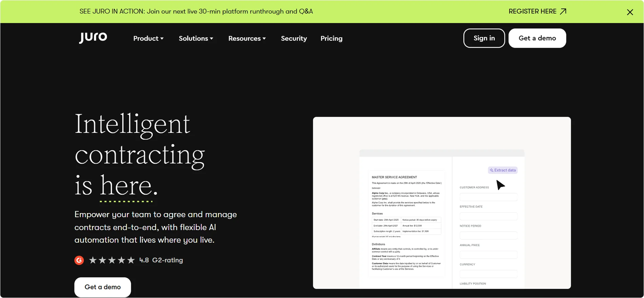Click the Sign in button
This screenshot has height=298, width=644.
pos(484,38)
